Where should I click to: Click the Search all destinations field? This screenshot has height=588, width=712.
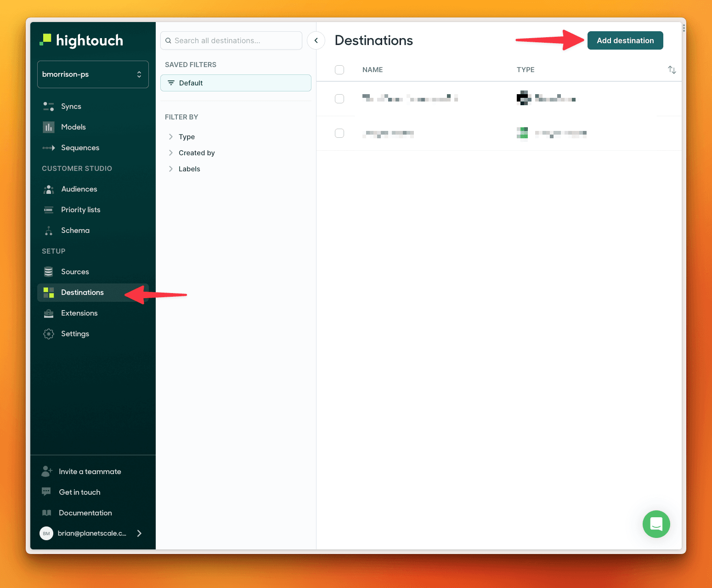pyautogui.click(x=231, y=40)
